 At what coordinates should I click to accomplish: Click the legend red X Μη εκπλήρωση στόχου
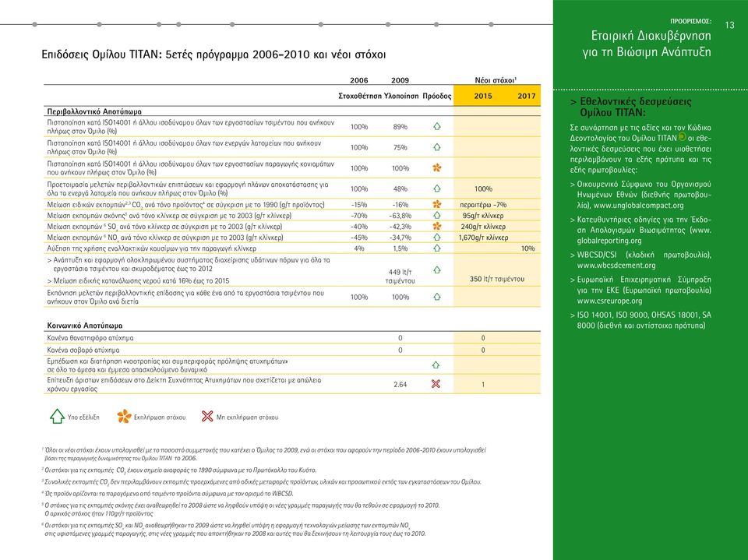click(x=207, y=417)
